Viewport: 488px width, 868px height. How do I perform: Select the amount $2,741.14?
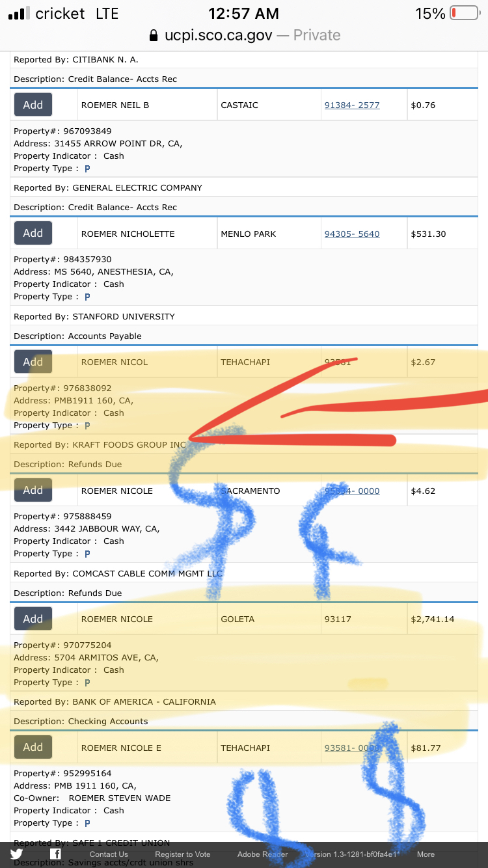433,619
